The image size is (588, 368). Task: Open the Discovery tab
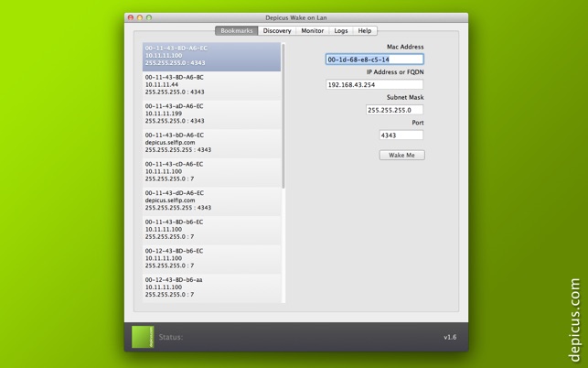[x=277, y=31]
